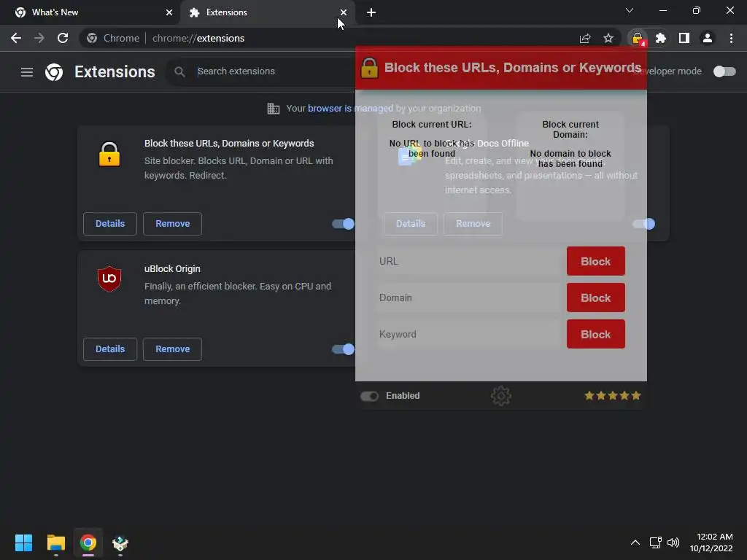747x560 pixels.
Task: Click taskbar app with box icon
Action: [x=120, y=542]
